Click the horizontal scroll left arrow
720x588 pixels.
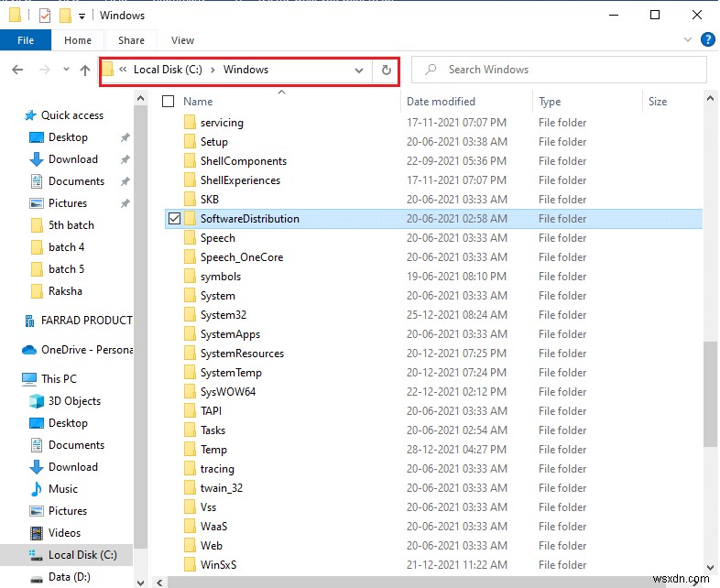tap(159, 583)
